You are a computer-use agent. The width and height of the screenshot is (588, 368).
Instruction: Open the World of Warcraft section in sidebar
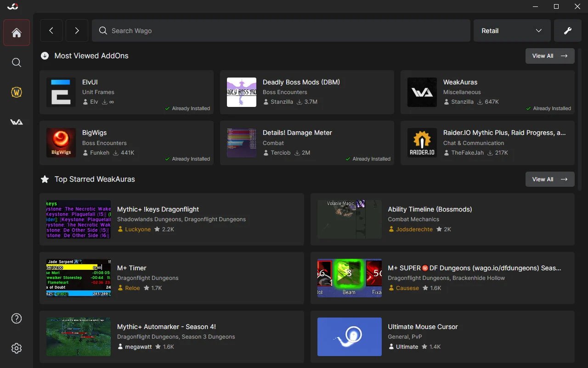(17, 92)
